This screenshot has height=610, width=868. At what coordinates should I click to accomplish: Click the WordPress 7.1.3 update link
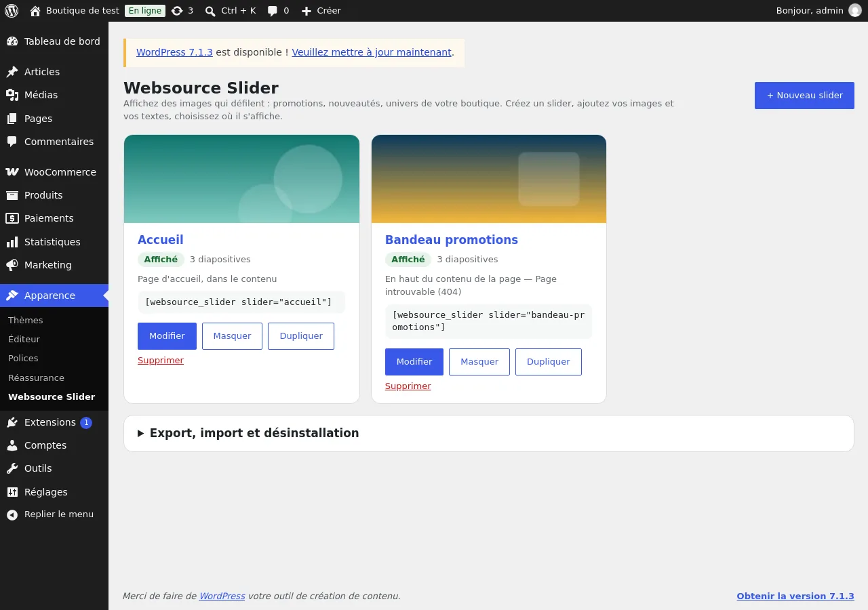point(174,52)
